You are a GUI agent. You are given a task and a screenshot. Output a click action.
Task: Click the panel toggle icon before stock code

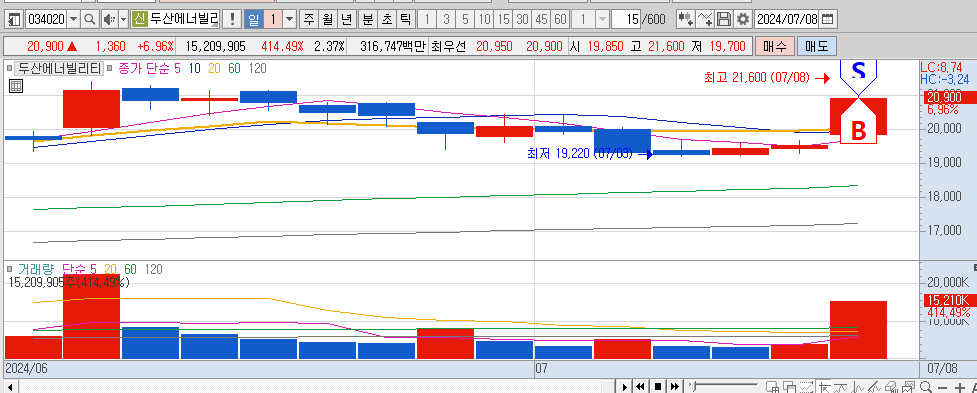(x=15, y=19)
